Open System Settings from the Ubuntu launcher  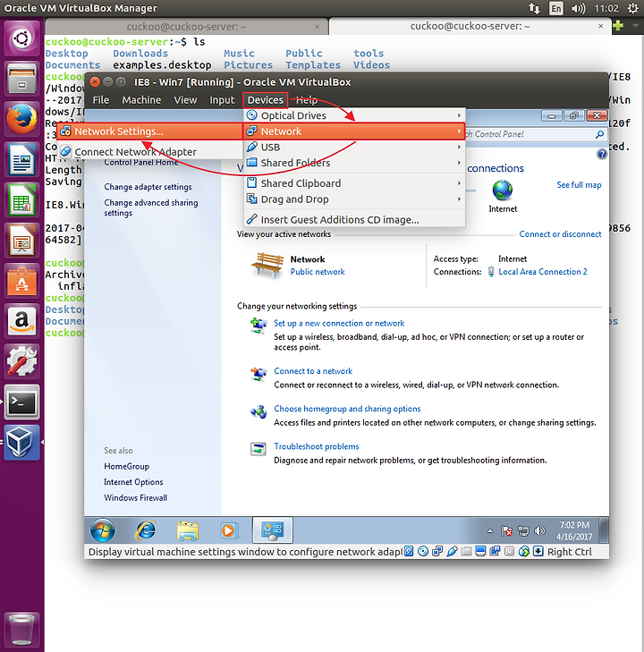pos(21,361)
